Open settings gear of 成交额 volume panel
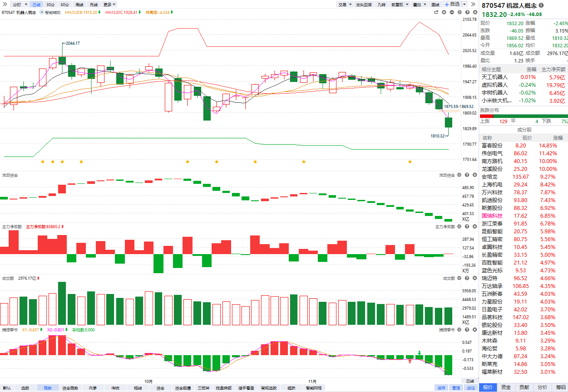 [459, 278]
